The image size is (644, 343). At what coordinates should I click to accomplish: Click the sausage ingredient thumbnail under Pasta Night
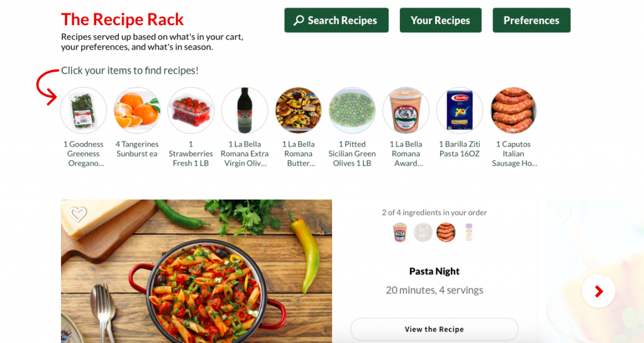(x=446, y=232)
